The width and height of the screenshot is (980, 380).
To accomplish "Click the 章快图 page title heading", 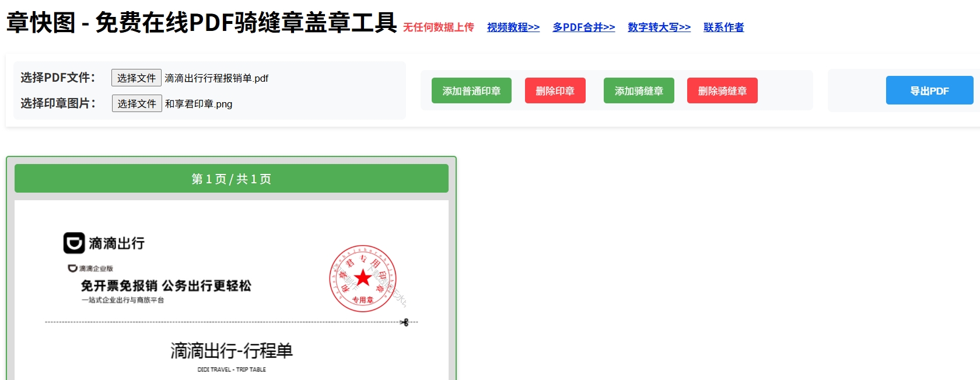I will pos(201,23).
